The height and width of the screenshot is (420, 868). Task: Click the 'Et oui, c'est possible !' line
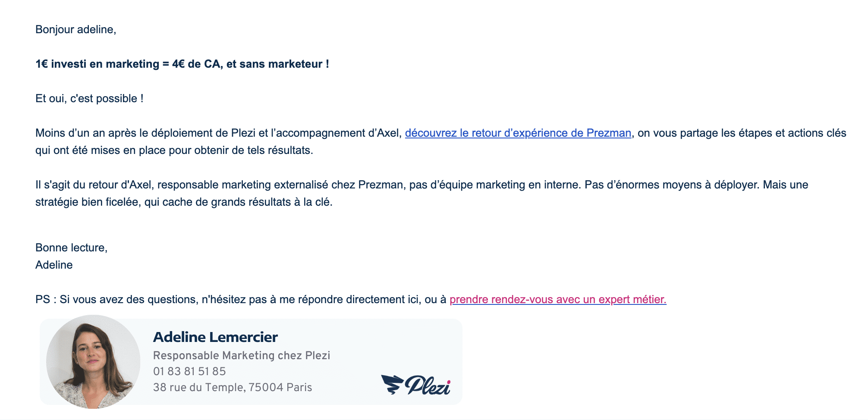89,98
